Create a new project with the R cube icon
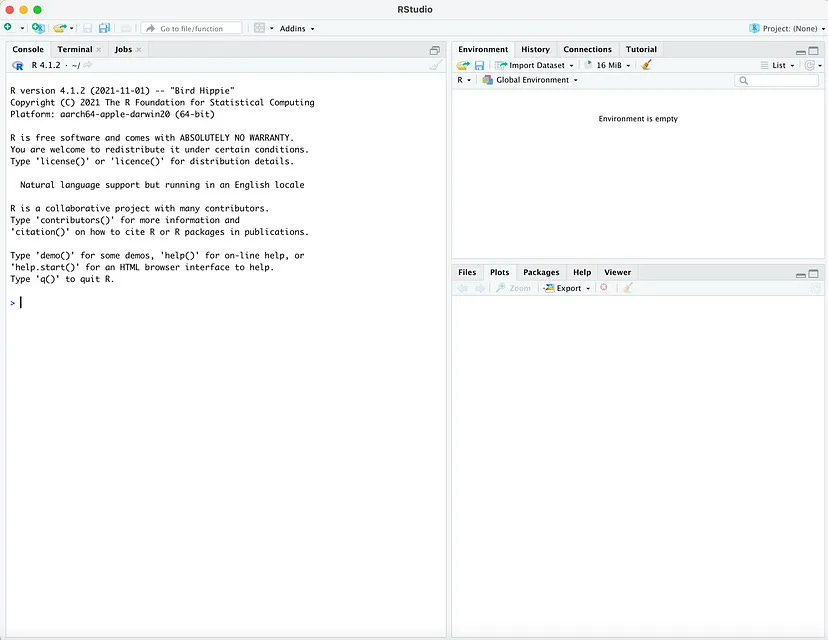Image resolution: width=828 pixels, height=640 pixels. click(x=38, y=28)
